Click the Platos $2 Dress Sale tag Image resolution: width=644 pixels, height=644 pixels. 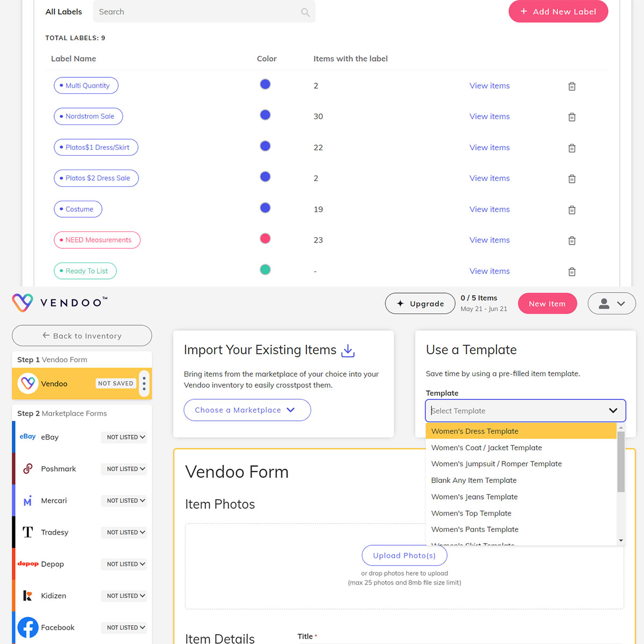[96, 178]
